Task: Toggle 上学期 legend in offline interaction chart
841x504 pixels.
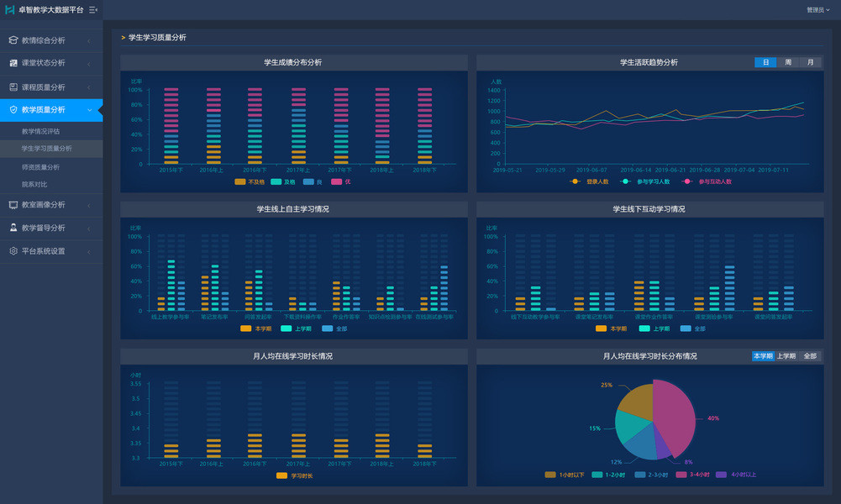Action: tap(654, 328)
